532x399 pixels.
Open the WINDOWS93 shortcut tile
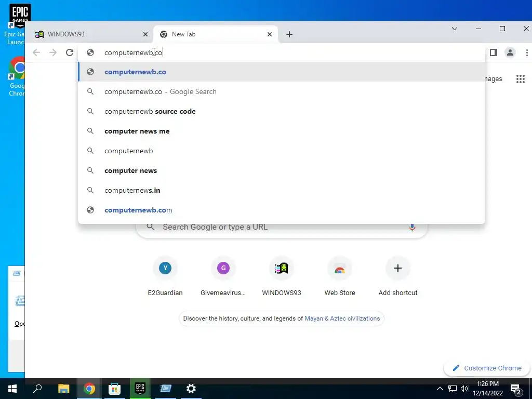pos(282,277)
